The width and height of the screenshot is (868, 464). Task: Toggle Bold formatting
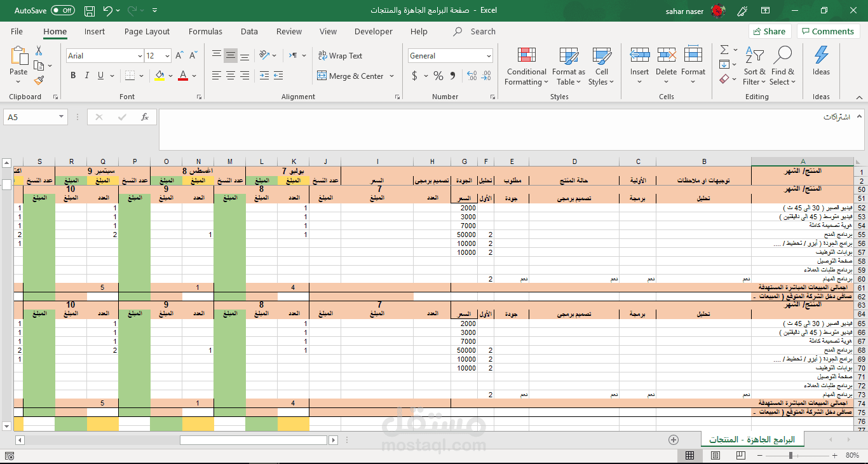73,76
